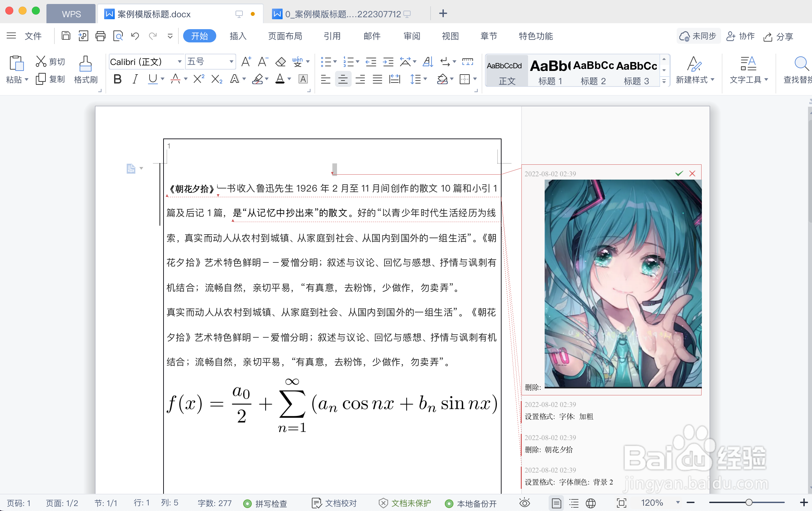Toggle align right
This screenshot has width=812, height=511.
(360, 80)
